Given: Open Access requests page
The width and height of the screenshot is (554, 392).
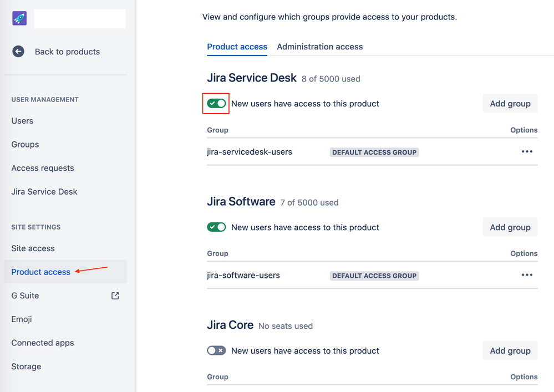Looking at the screenshot, I should (x=43, y=168).
